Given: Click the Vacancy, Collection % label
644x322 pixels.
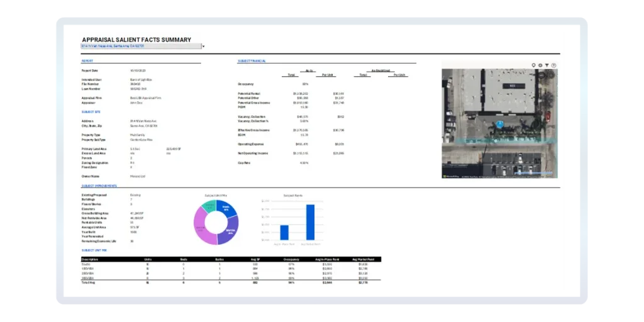Looking at the screenshot, I should 253,121.
